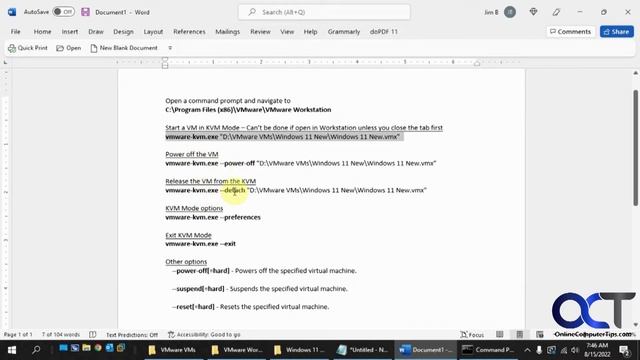The width and height of the screenshot is (640, 360).
Task: Switch to VMware Wor... folder window
Action: (237, 350)
